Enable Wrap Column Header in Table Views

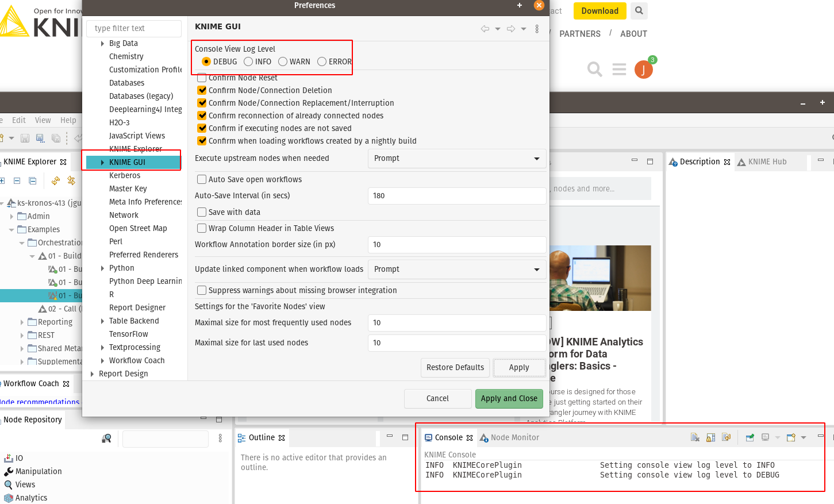pos(202,228)
